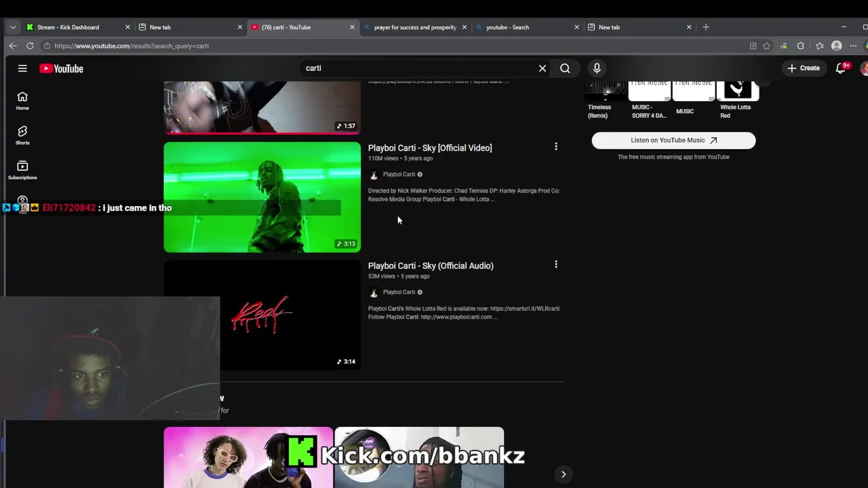
Task: Close the Stream - Kick Dashboard tab
Action: point(127,27)
